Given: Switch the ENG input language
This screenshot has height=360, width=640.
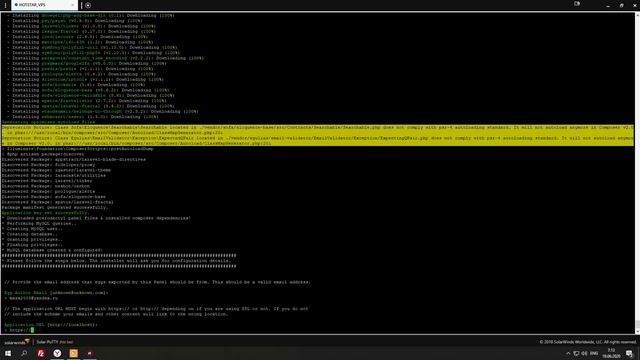Looking at the screenshot, I should 594,353.
